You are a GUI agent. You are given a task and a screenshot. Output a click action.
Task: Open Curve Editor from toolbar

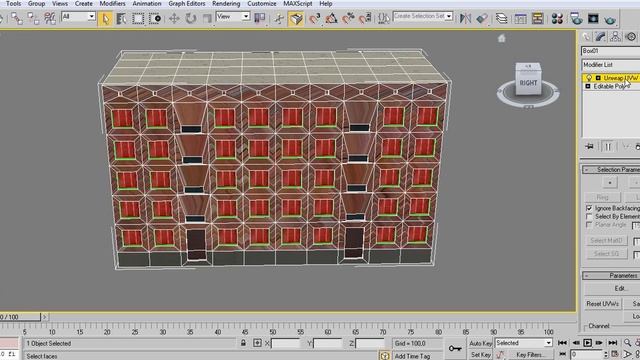pos(520,18)
